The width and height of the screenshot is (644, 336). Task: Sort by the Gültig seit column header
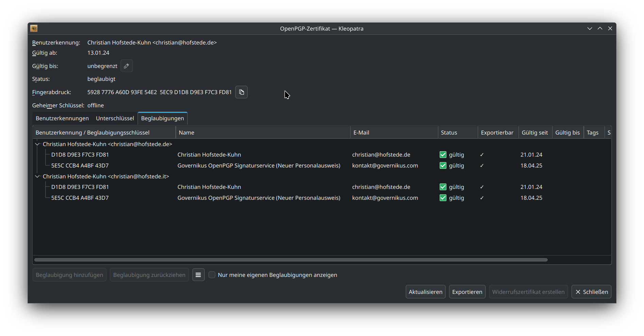[535, 132]
